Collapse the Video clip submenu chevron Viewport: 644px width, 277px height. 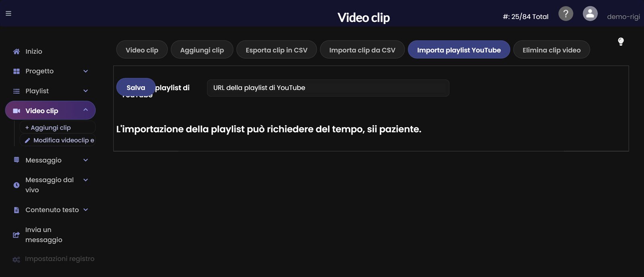click(85, 110)
